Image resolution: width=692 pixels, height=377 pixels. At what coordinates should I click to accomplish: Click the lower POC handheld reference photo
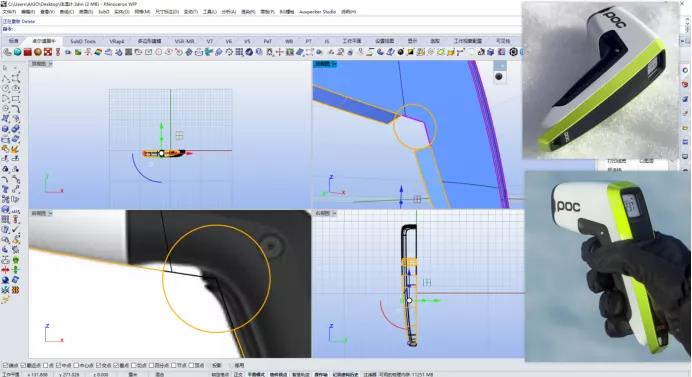[x=608, y=267]
